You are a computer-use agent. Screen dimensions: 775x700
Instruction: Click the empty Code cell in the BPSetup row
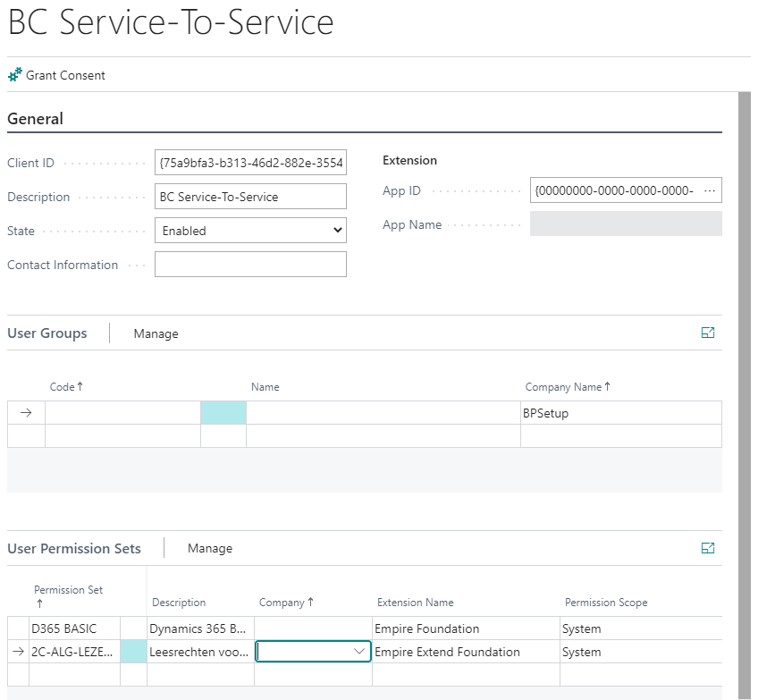122,413
